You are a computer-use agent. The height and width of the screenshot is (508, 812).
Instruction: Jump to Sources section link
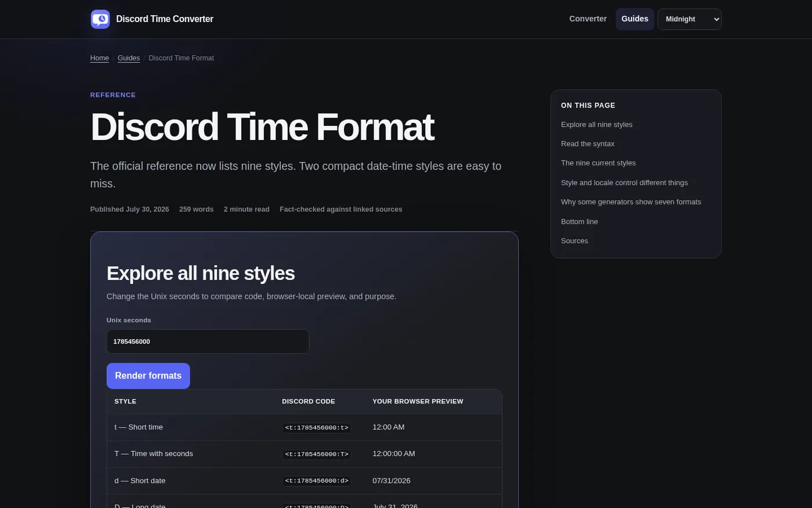click(574, 241)
